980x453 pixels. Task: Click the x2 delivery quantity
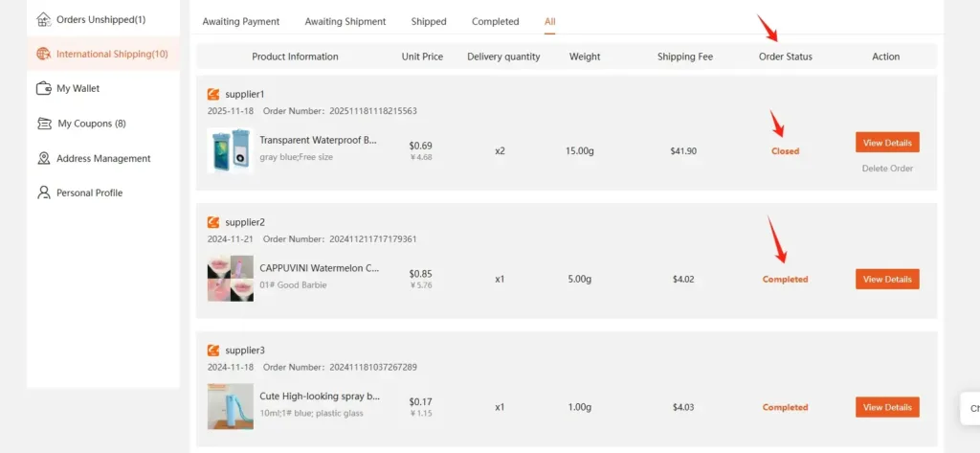(x=500, y=150)
